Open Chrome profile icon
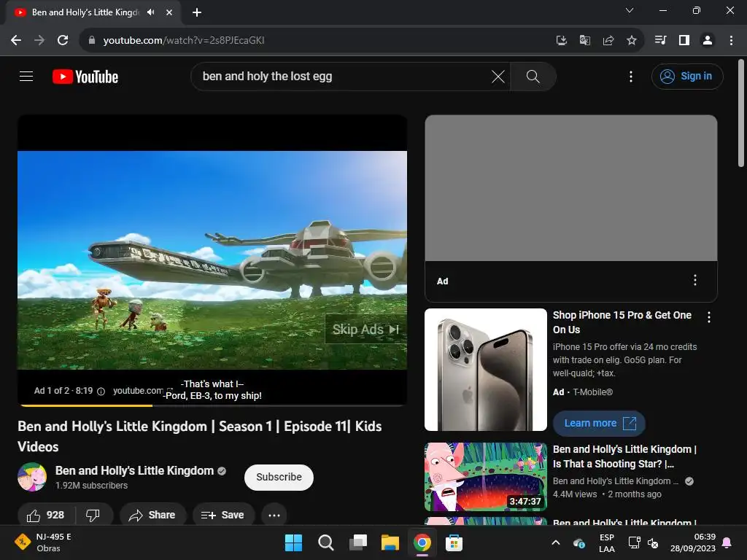The image size is (747, 560). [x=708, y=40]
